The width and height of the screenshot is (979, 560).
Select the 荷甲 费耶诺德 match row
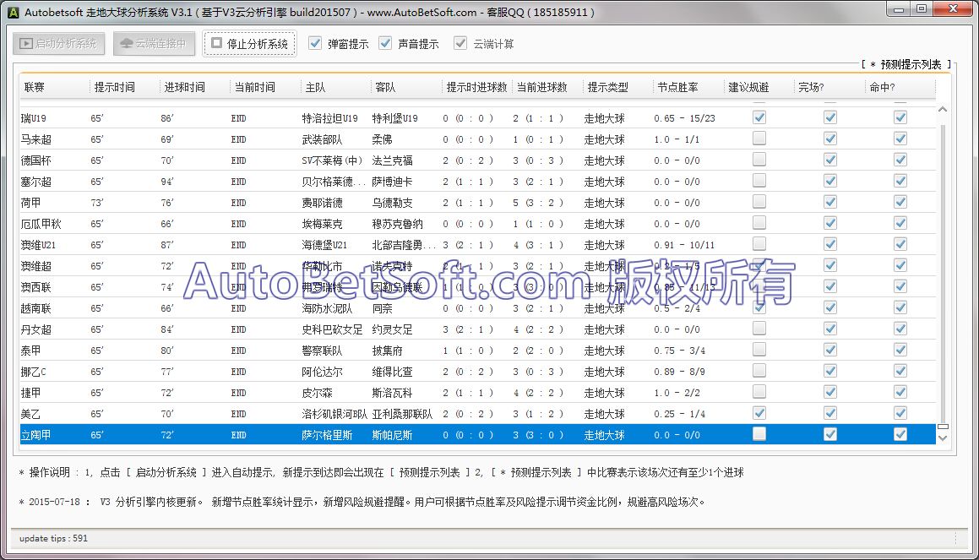tap(338, 203)
